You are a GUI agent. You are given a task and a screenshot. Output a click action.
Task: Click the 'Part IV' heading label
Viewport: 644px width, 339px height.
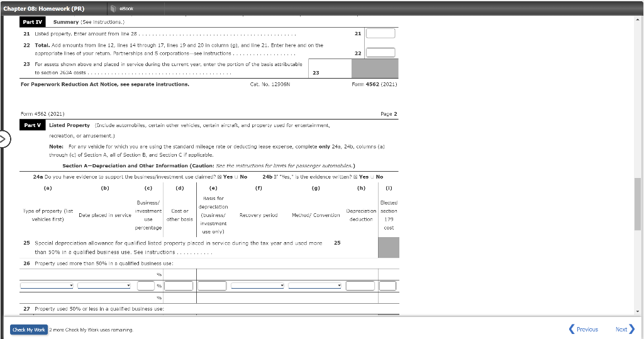click(33, 22)
